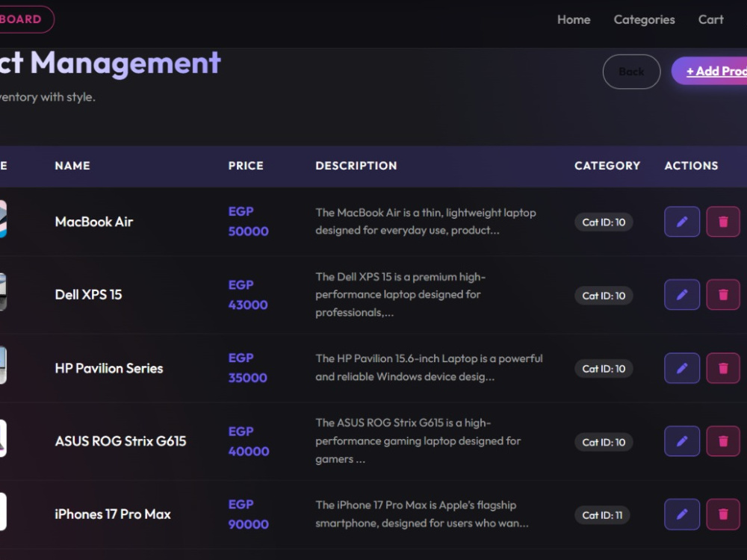Edit the MacBook Air product

tap(682, 222)
